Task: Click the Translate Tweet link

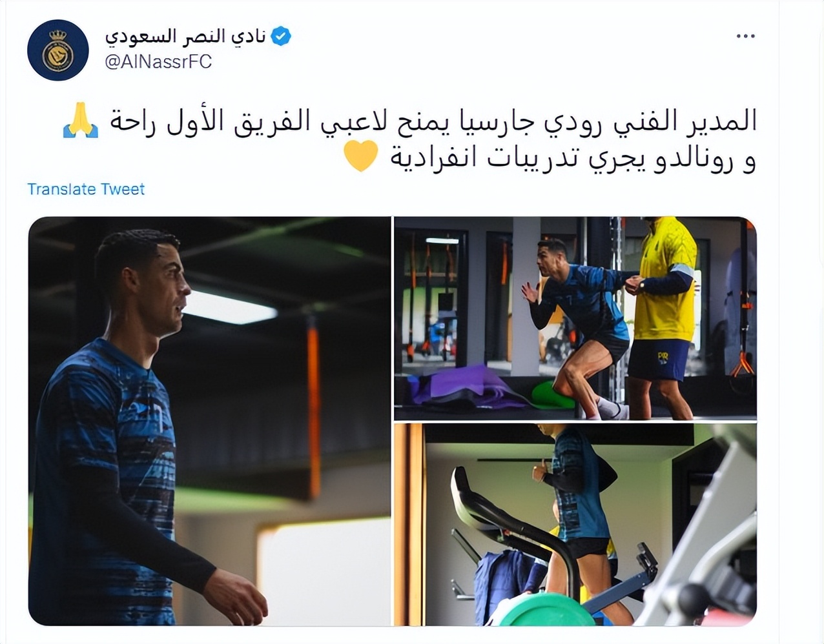Action: pyautogui.click(x=86, y=189)
